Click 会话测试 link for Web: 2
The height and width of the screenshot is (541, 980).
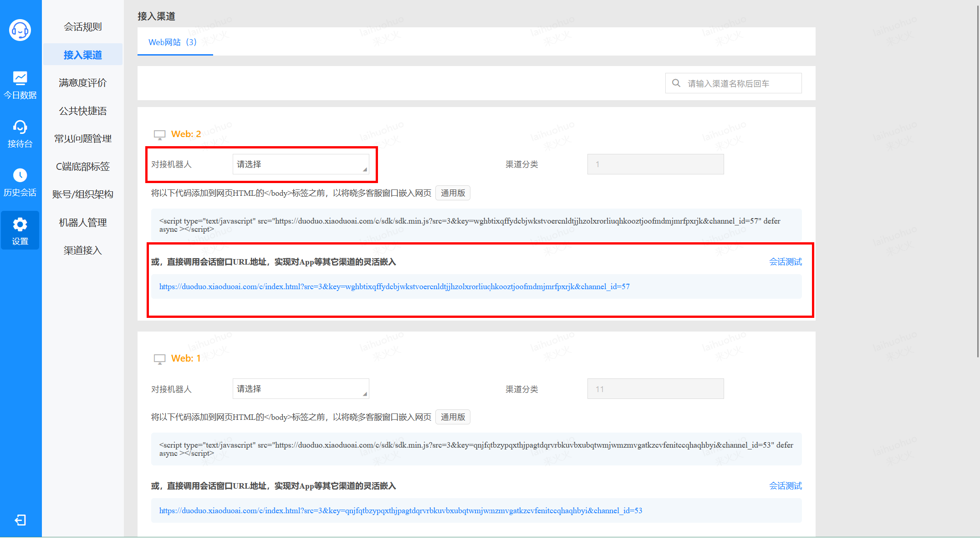coord(786,262)
